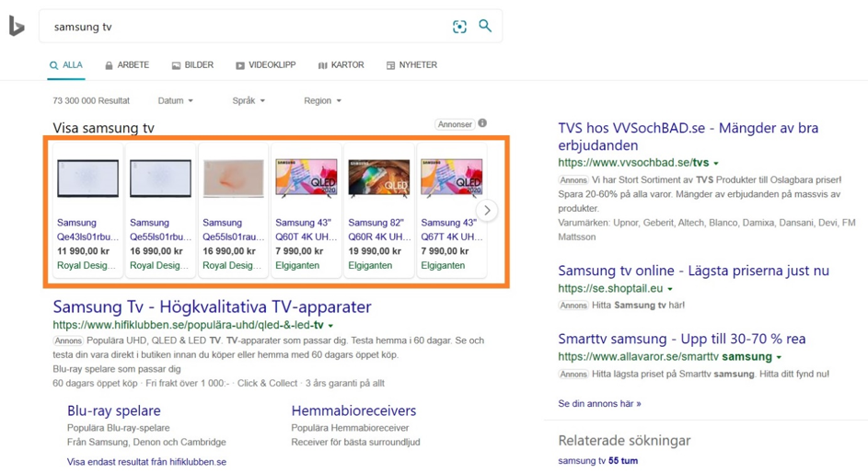Switch to the ARBETE tab

click(x=127, y=65)
